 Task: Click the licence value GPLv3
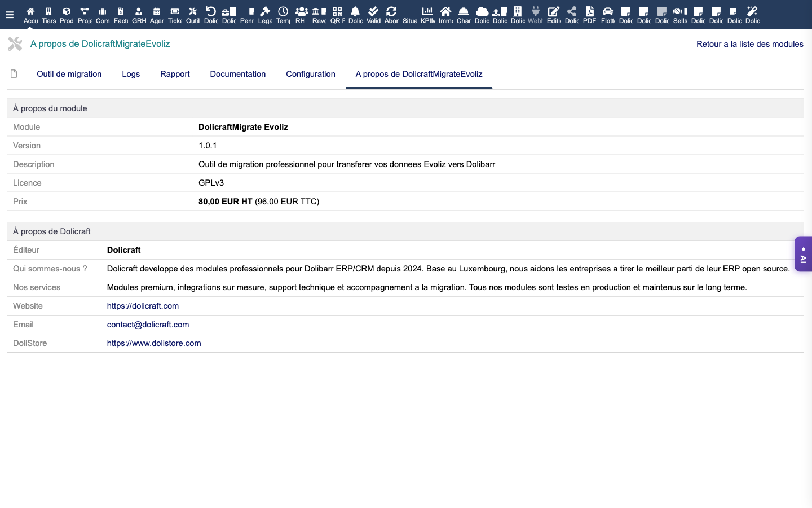[211, 183]
